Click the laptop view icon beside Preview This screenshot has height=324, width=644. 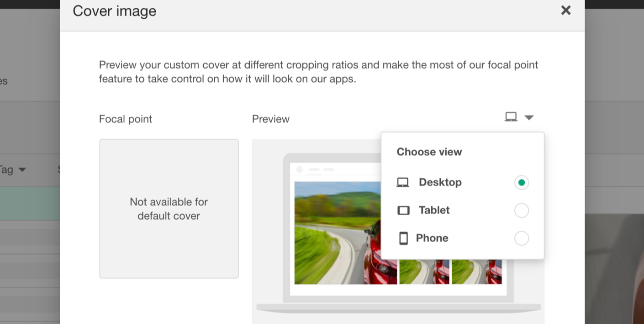tap(511, 117)
